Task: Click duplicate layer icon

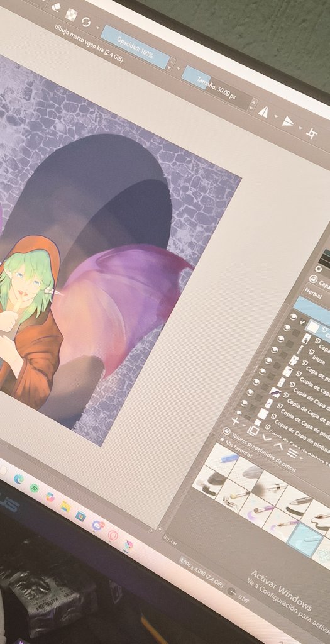Action: click(253, 430)
